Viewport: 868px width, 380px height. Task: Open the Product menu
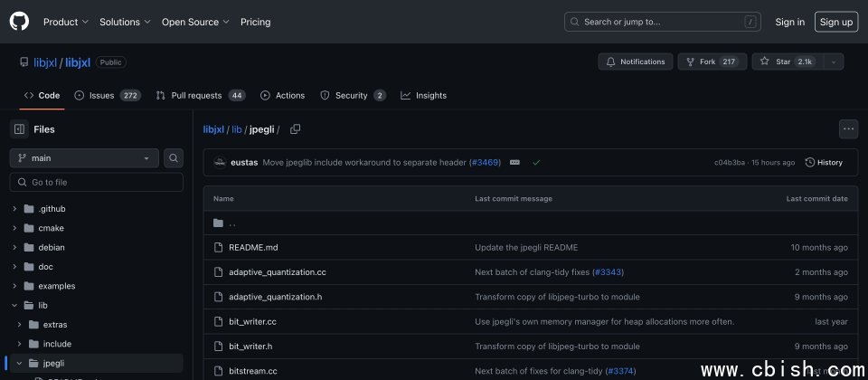66,22
